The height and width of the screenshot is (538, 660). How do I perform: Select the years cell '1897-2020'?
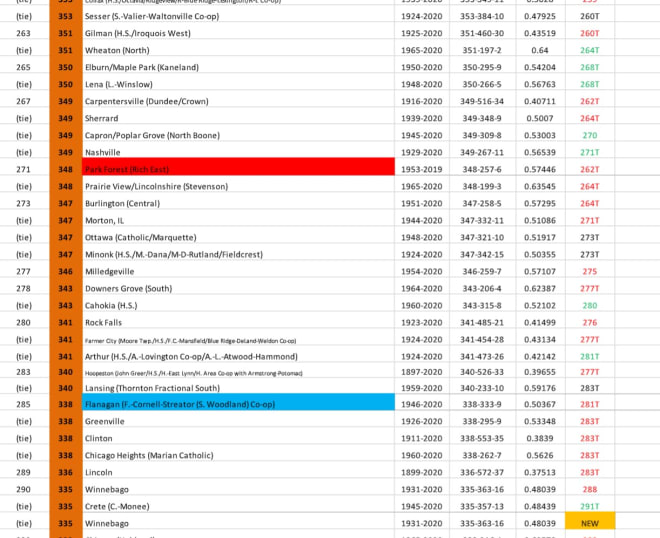pos(422,373)
